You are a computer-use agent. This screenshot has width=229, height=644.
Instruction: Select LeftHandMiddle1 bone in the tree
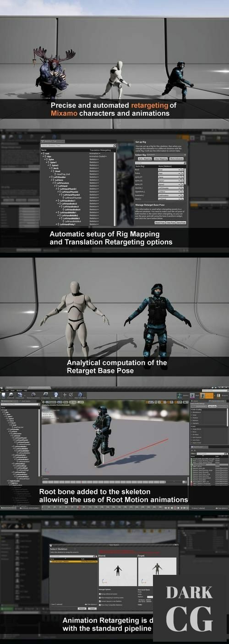click(68, 213)
